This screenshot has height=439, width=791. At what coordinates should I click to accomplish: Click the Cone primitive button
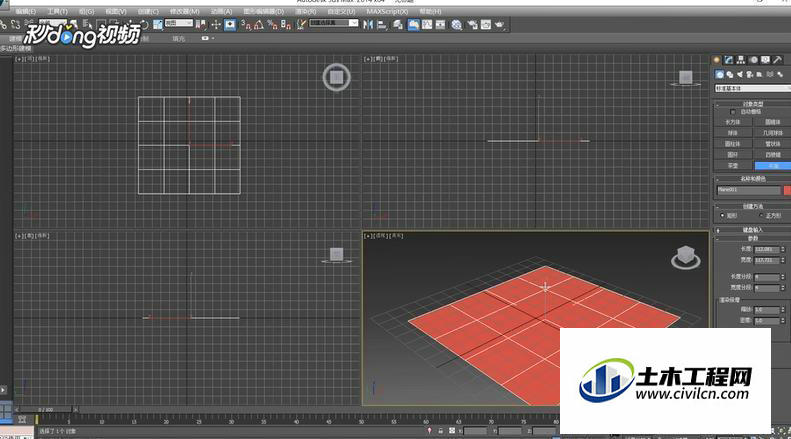click(772, 122)
